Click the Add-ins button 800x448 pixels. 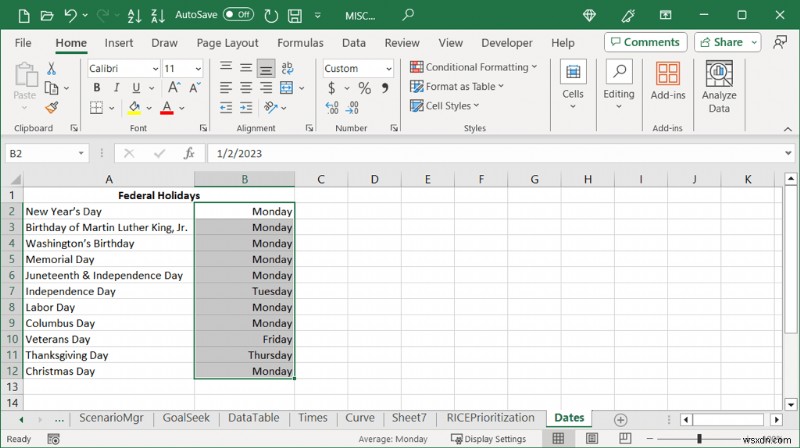coord(668,82)
